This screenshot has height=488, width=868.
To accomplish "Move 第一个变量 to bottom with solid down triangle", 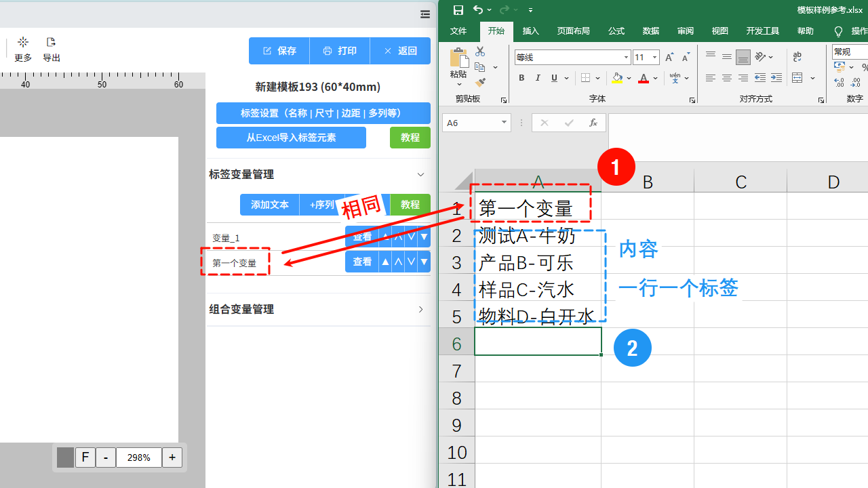I will [424, 262].
